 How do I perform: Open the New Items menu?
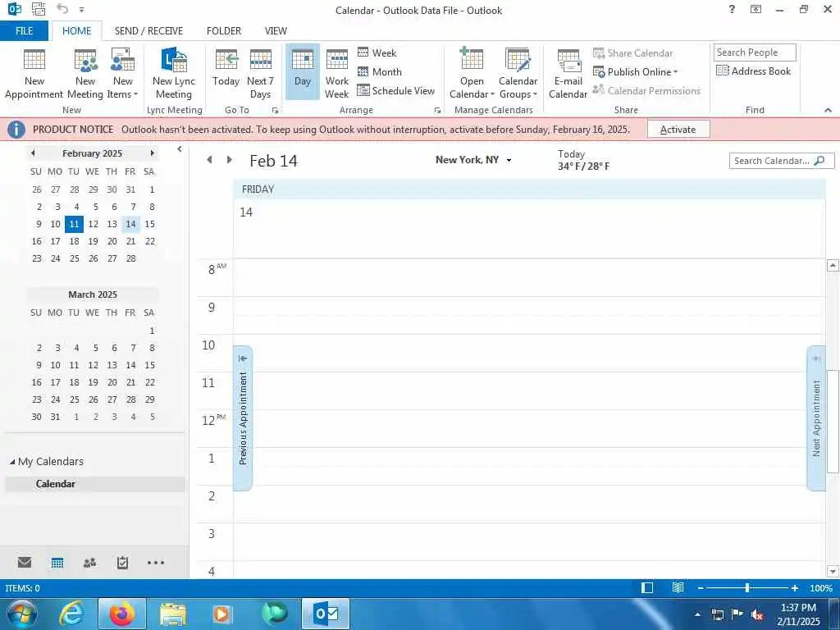(123, 73)
